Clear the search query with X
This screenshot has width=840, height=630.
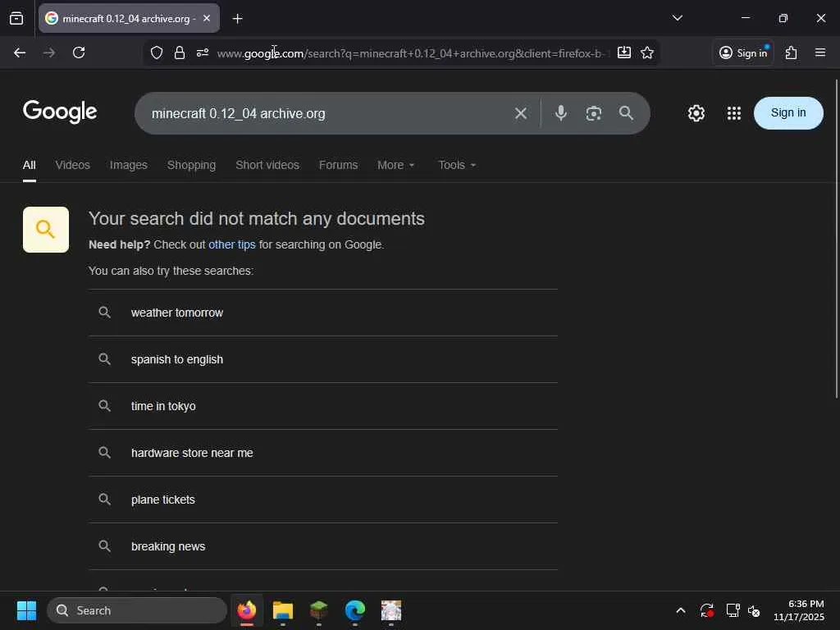tap(521, 113)
